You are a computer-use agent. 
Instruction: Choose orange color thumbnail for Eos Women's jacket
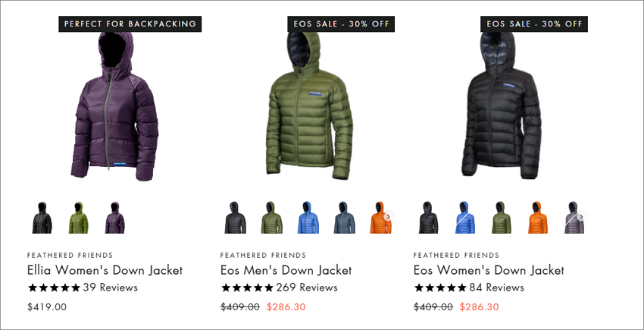(x=538, y=218)
